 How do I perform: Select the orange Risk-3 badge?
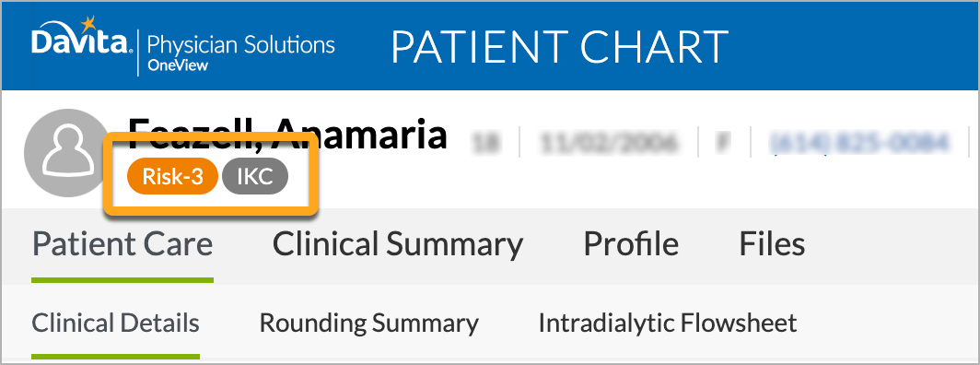pos(173,178)
